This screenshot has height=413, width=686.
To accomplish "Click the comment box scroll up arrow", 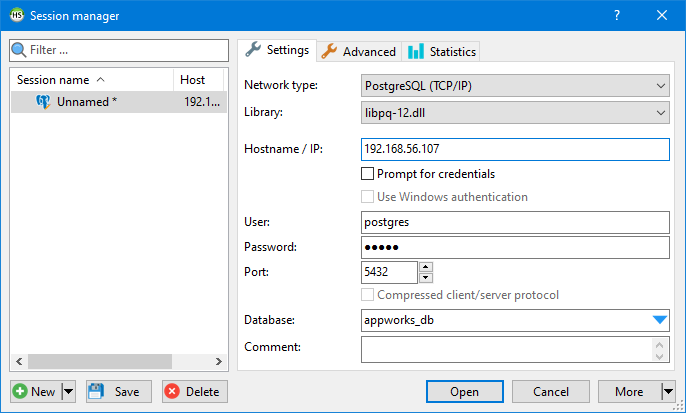I will 660,345.
